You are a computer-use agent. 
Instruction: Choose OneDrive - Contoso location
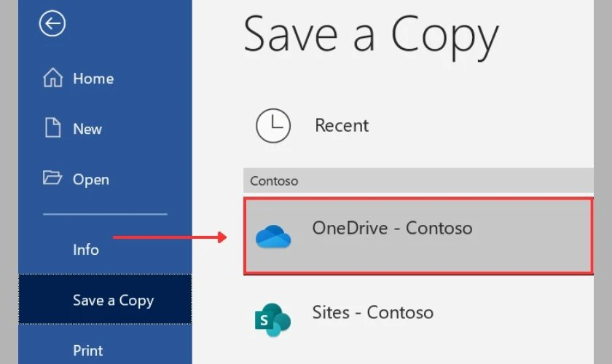[418, 237]
